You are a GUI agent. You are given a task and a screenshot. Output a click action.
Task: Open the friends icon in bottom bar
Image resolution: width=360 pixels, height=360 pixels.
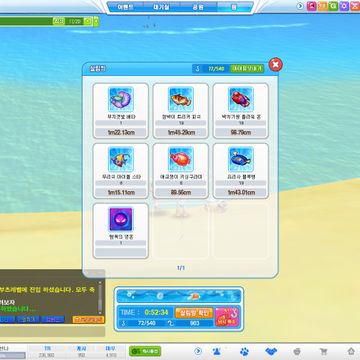coord(217,351)
